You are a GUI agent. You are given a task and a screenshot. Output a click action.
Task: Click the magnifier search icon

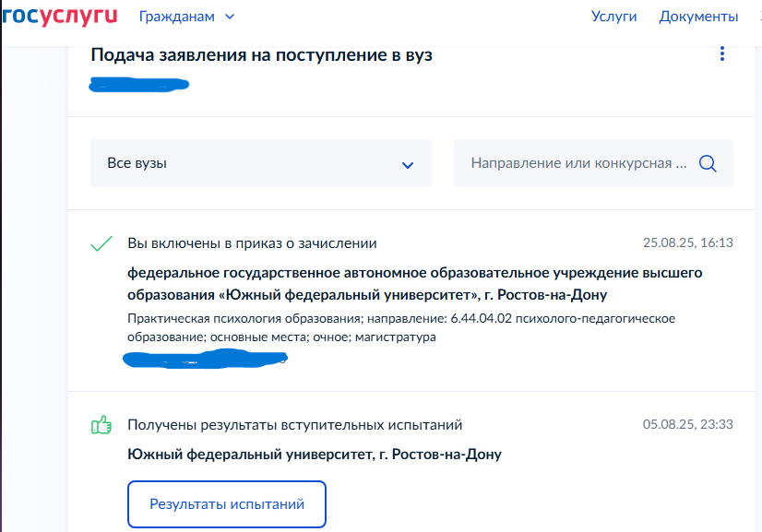(708, 163)
